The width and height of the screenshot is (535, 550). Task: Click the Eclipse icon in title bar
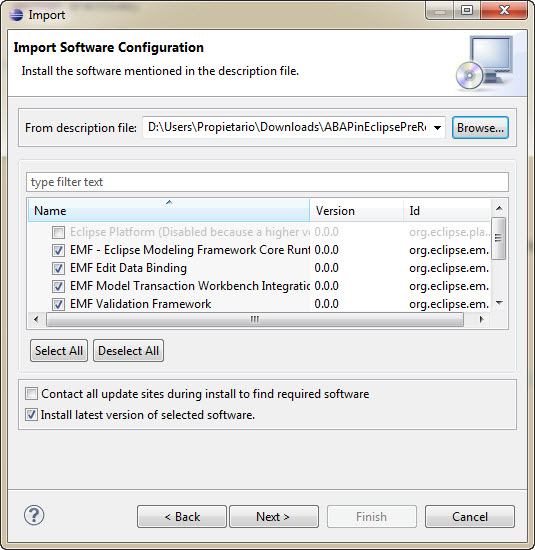point(16,15)
